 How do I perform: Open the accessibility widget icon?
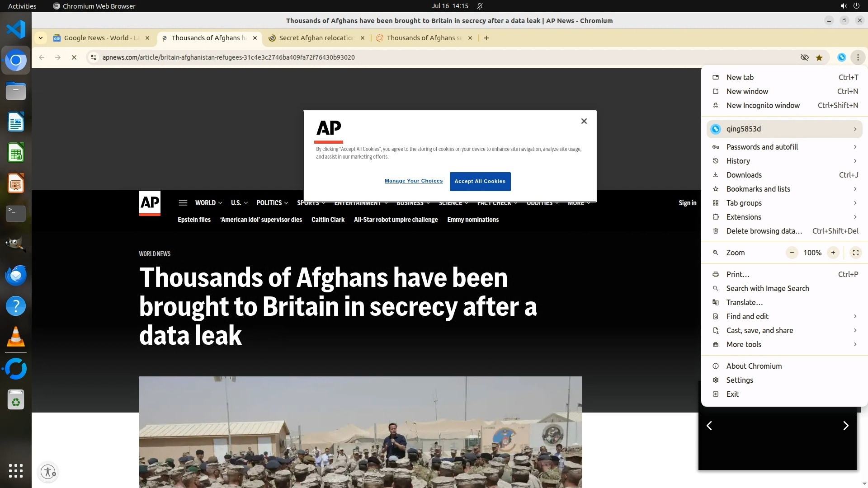pyautogui.click(x=48, y=472)
